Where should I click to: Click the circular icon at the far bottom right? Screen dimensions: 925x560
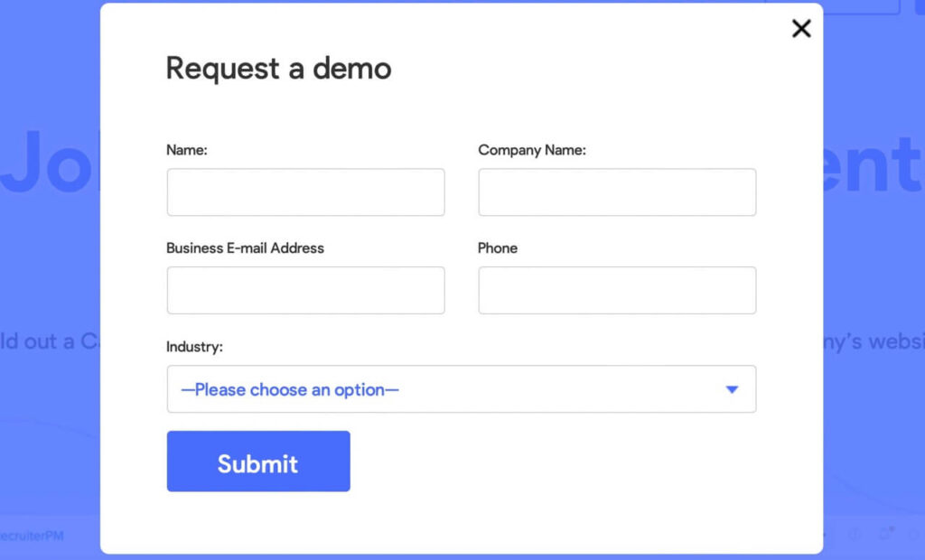click(x=914, y=535)
